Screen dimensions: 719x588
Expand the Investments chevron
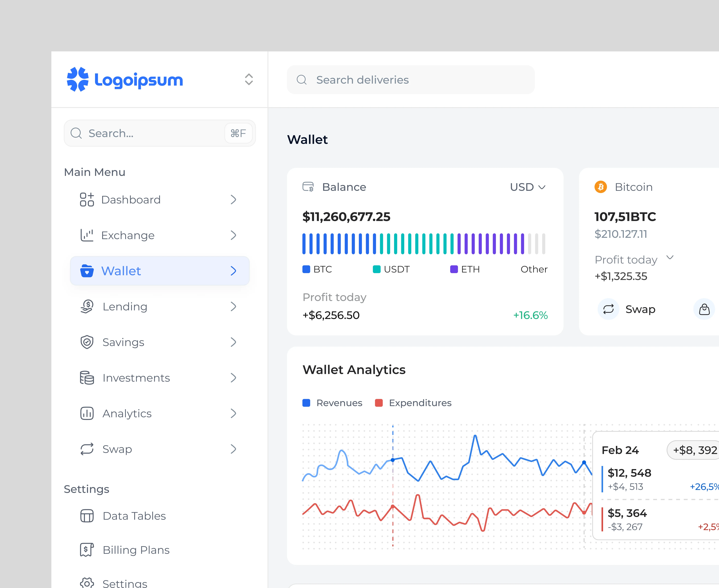point(233,378)
